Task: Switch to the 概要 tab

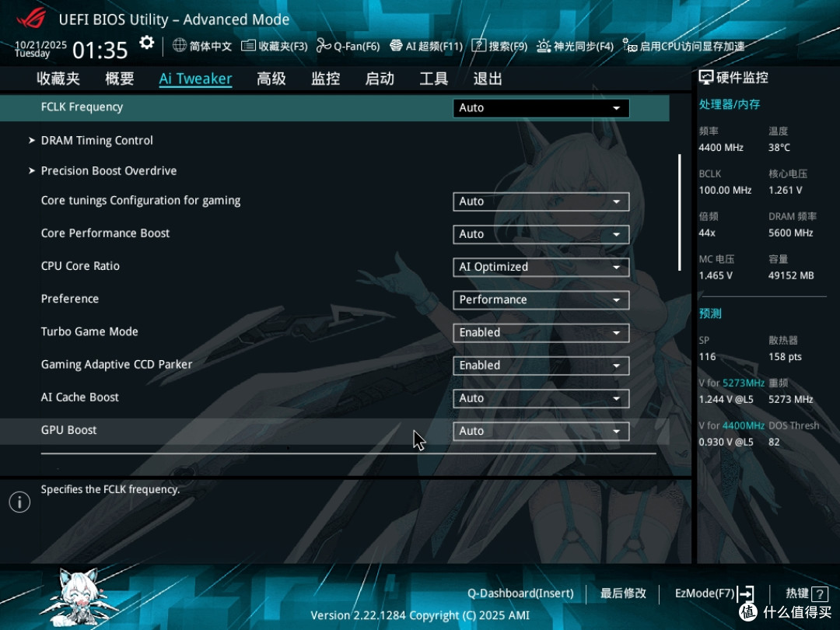Action: pyautogui.click(x=120, y=79)
